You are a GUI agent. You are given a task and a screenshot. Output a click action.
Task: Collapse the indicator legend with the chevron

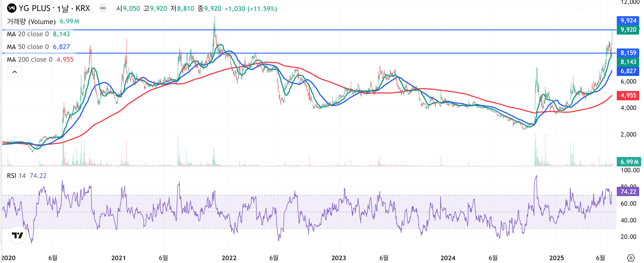point(14,72)
